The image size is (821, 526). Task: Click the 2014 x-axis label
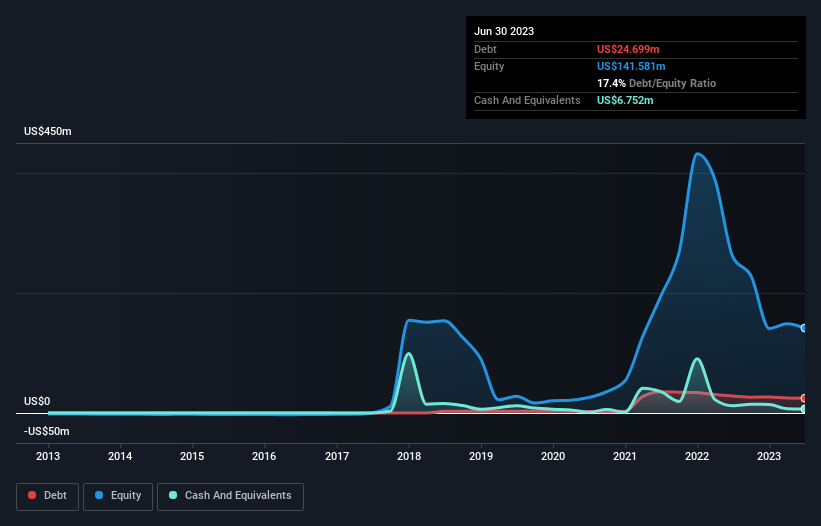pyautogui.click(x=120, y=456)
